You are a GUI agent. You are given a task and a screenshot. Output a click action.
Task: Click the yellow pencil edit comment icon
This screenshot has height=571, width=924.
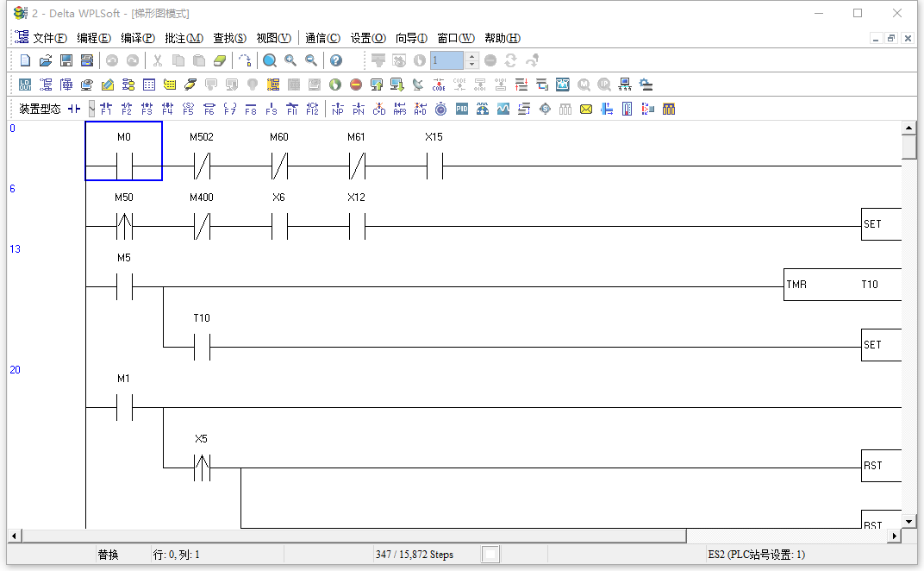[108, 85]
